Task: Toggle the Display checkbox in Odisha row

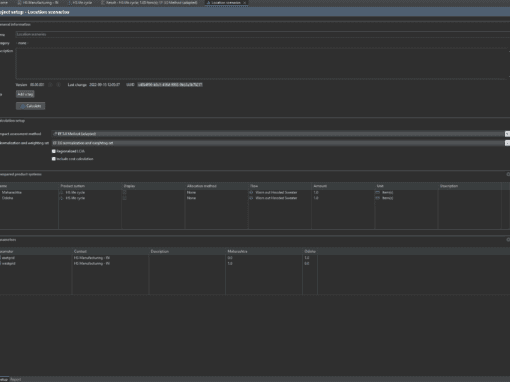Action: pyautogui.click(x=125, y=198)
